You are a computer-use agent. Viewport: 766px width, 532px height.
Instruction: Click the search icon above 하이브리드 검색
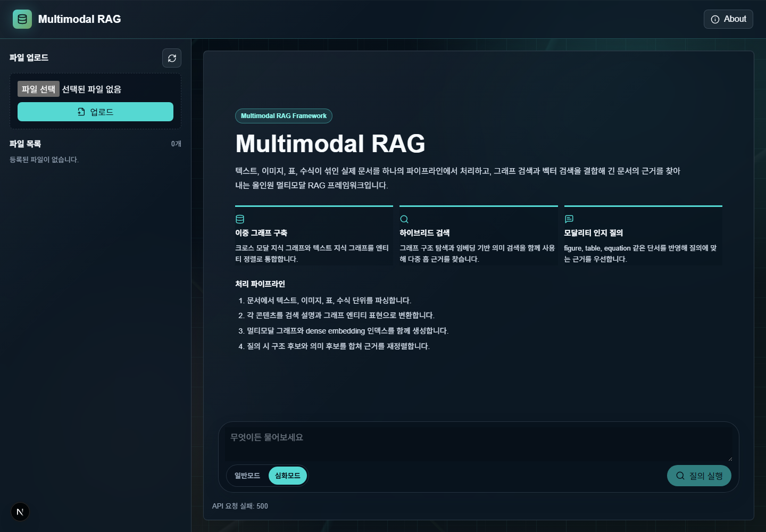point(404,219)
